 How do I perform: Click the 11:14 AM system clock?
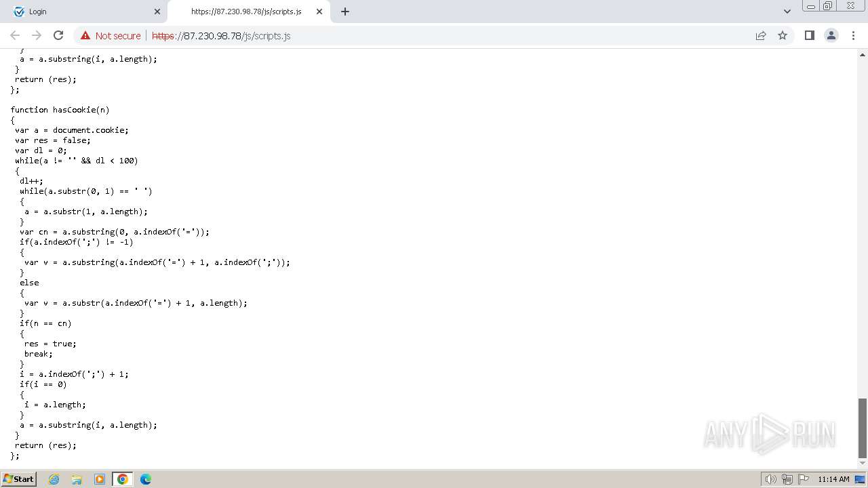pyautogui.click(x=833, y=479)
